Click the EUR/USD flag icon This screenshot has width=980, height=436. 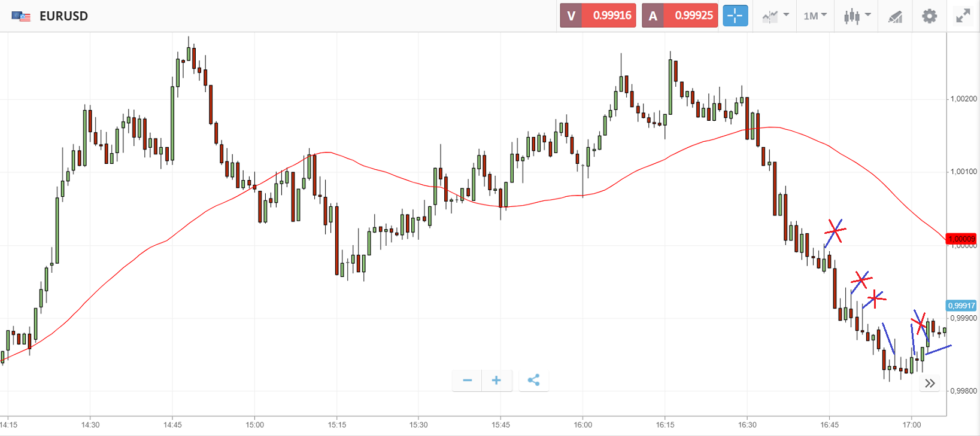(21, 16)
